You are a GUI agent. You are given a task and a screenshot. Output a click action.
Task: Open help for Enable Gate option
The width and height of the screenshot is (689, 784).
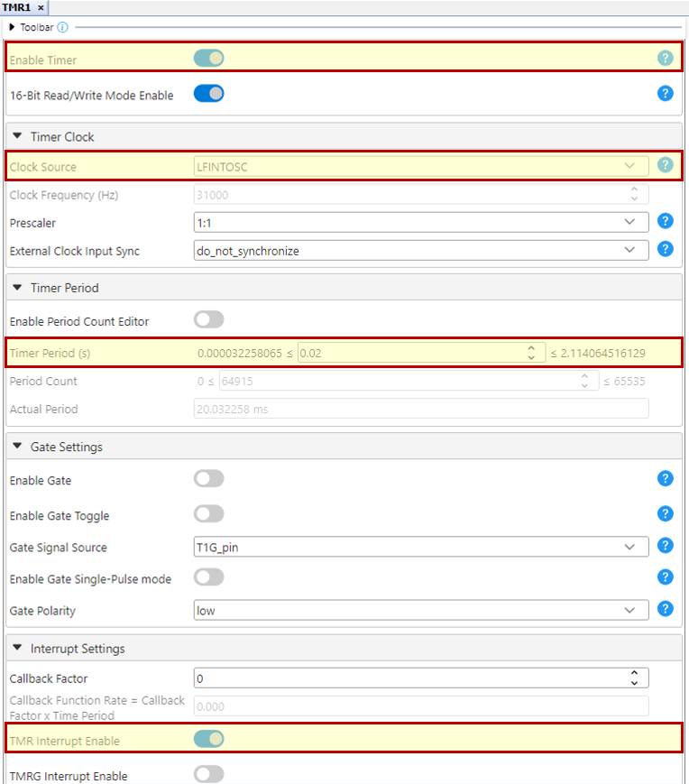[x=666, y=479]
